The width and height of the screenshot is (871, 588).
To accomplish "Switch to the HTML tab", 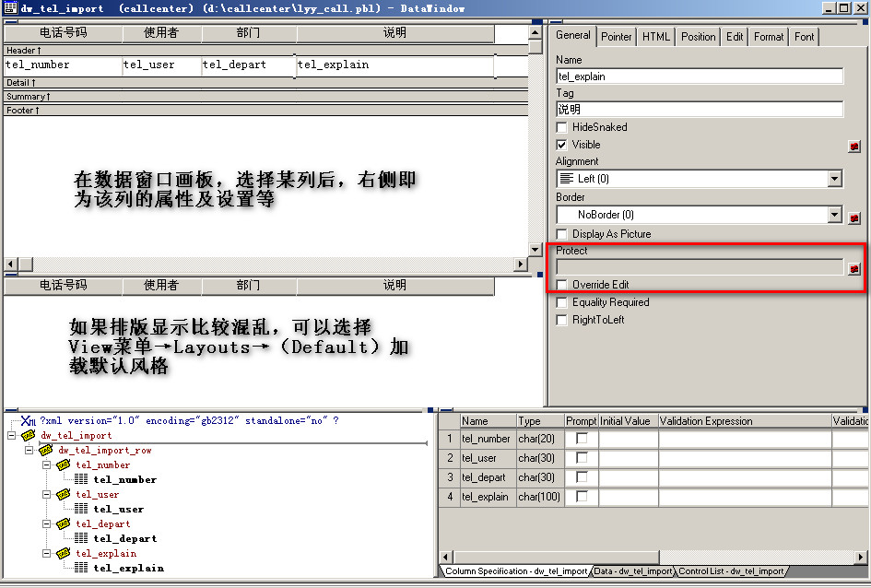I will click(656, 37).
